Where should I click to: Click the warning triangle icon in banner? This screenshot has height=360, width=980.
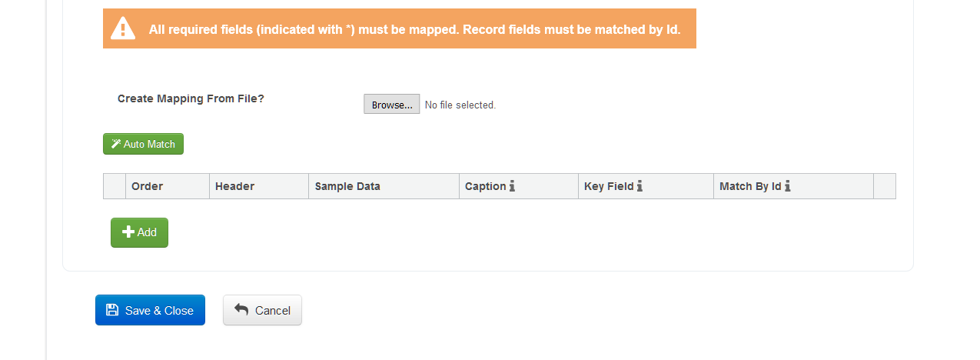point(123,28)
